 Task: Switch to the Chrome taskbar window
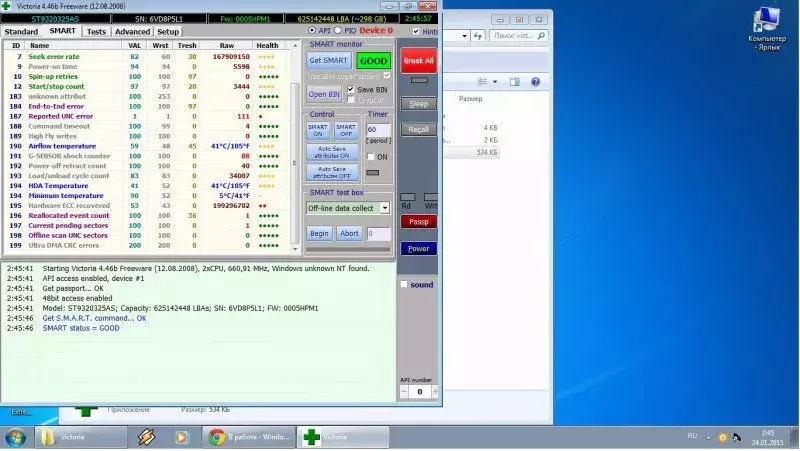click(249, 437)
